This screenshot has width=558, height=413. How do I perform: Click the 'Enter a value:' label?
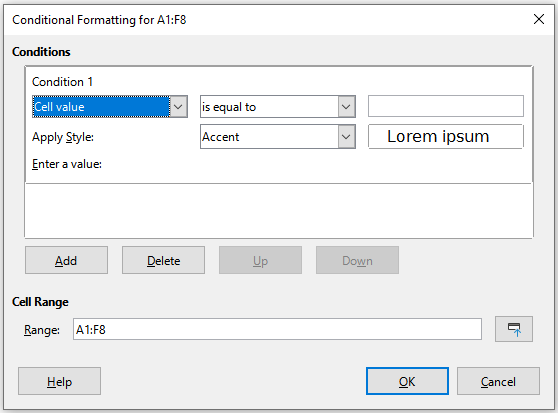pyautogui.click(x=67, y=164)
